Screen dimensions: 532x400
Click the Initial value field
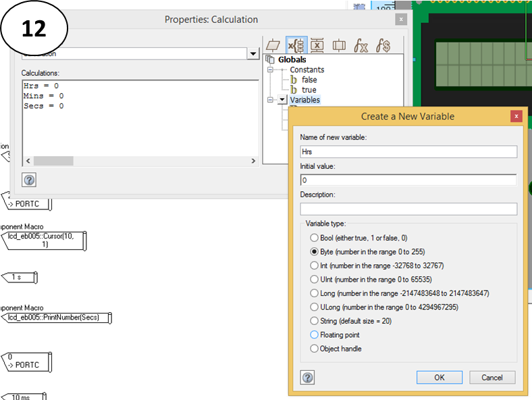(x=408, y=180)
